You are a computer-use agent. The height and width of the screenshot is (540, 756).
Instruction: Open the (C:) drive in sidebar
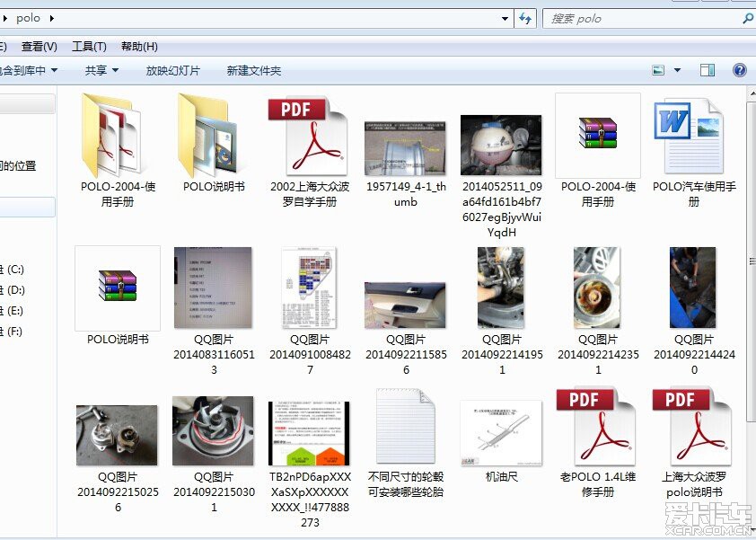(x=13, y=270)
